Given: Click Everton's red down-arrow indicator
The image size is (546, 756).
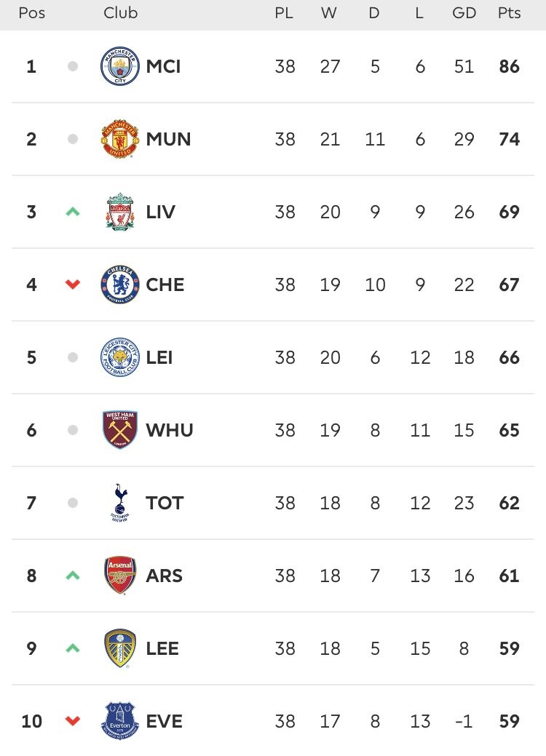Looking at the screenshot, I should click(x=72, y=721).
